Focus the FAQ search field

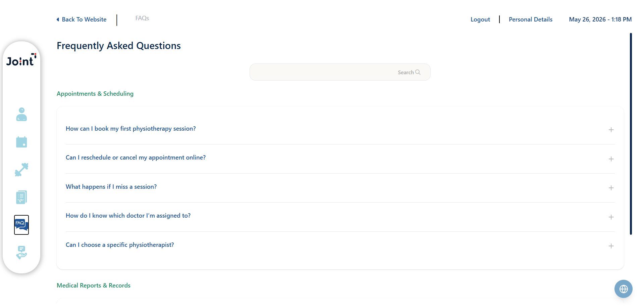(x=340, y=72)
